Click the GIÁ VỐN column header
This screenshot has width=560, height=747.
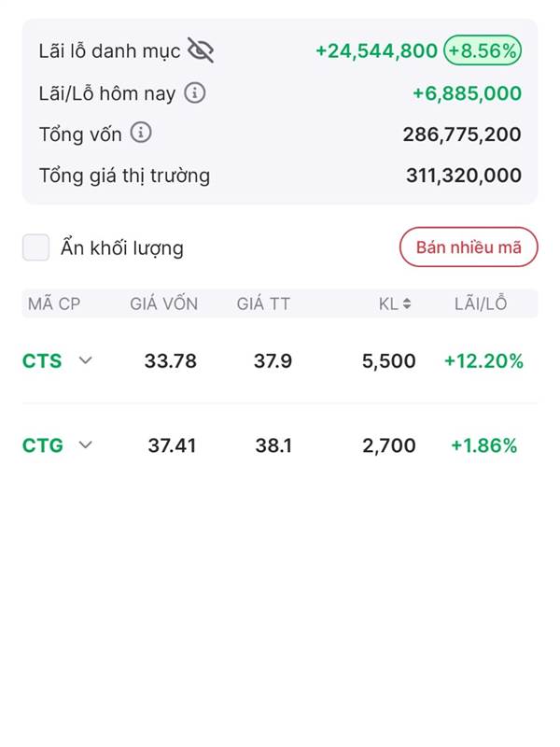pyautogui.click(x=164, y=303)
